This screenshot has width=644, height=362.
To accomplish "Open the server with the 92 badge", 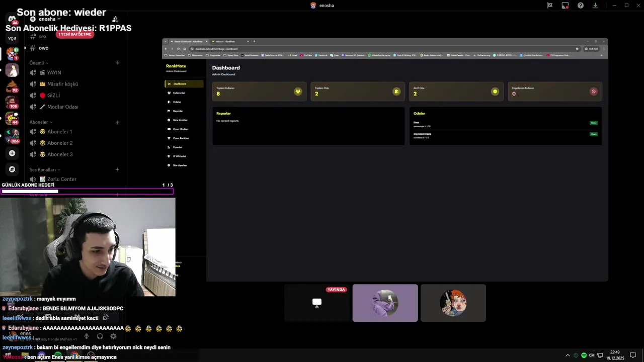I will pyautogui.click(x=12, y=86).
